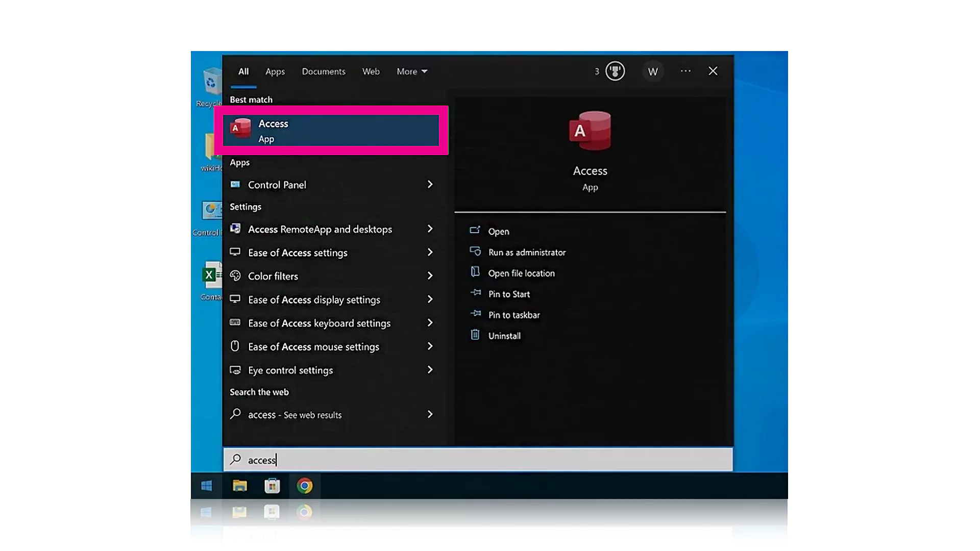This screenshot has width=980, height=551.
Task: Choose Run as administrator for Access
Action: (x=527, y=252)
